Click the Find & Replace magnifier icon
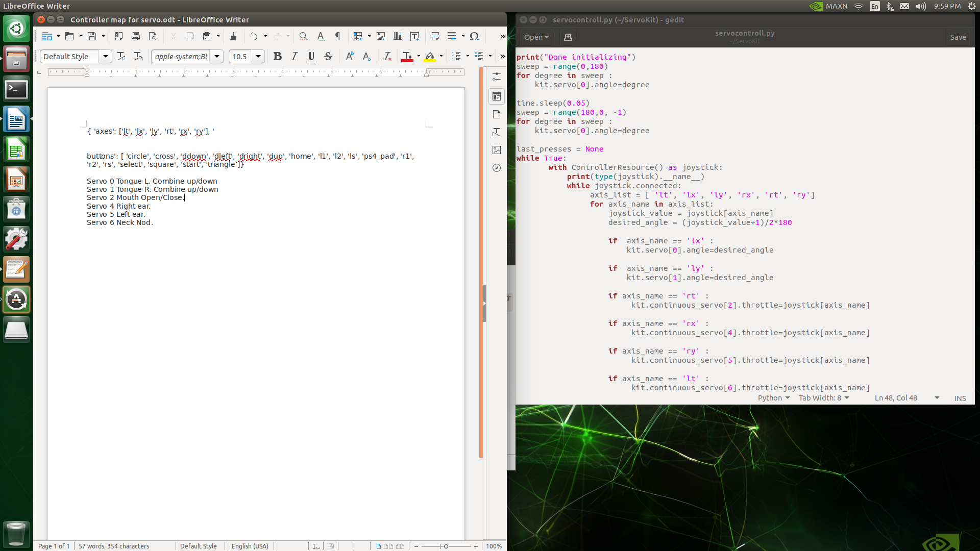Viewport: 980px width, 551px height. tap(303, 36)
